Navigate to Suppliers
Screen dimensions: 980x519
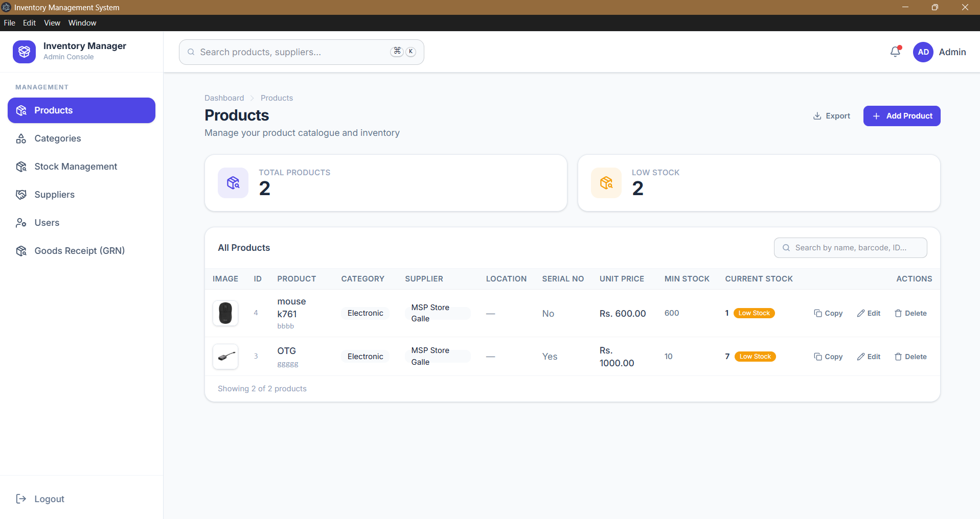click(x=81, y=195)
